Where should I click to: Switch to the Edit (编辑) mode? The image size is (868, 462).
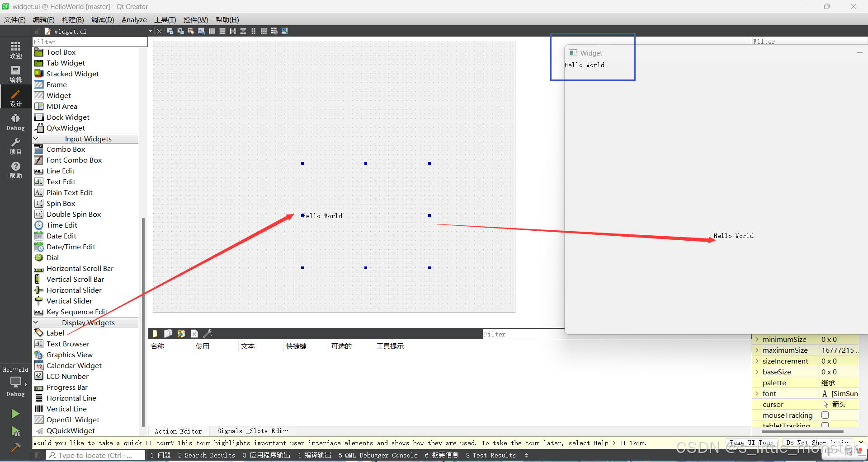tap(16, 74)
